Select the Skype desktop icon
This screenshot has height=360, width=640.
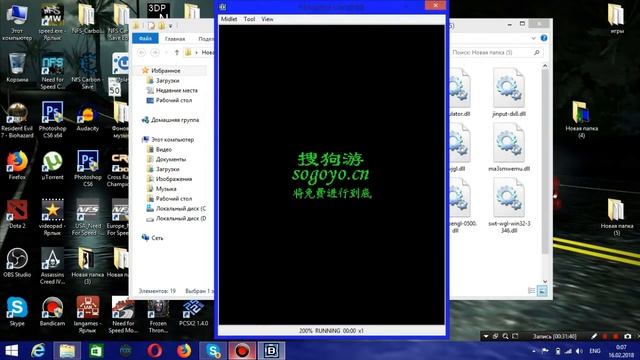pos(17,312)
